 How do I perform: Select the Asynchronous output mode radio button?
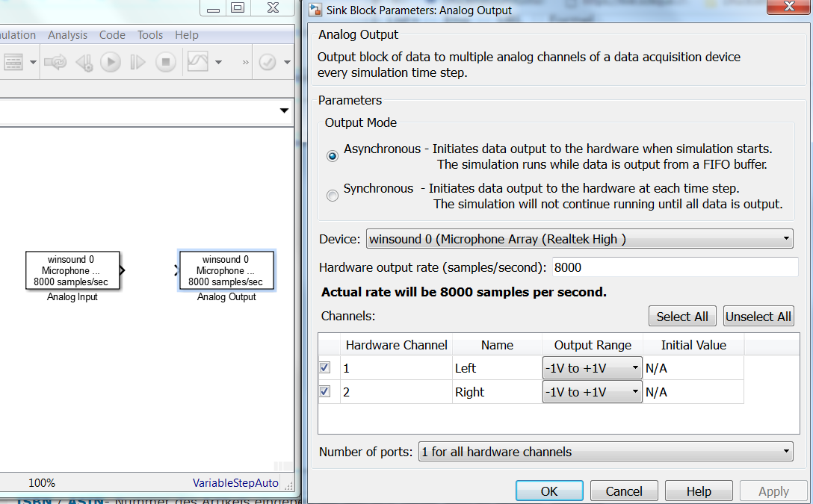point(333,156)
